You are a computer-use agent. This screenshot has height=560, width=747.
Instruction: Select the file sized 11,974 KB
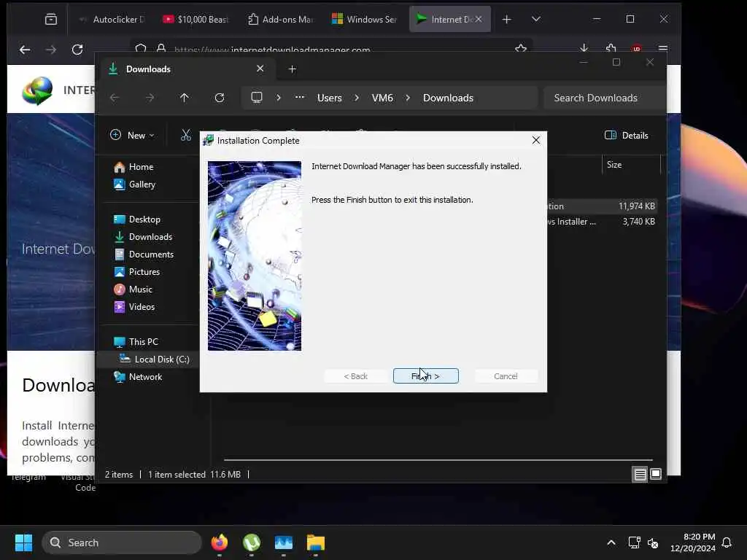point(636,206)
